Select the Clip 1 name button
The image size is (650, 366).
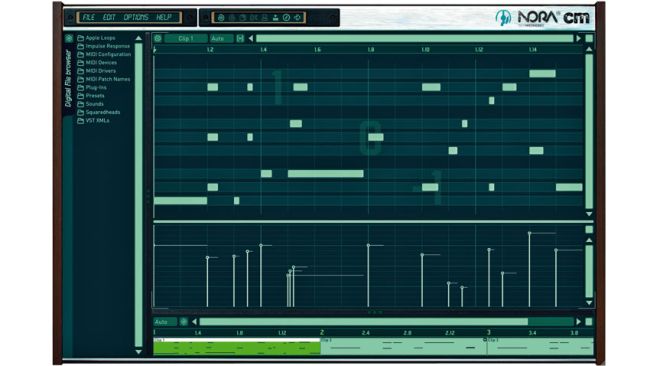click(185, 39)
